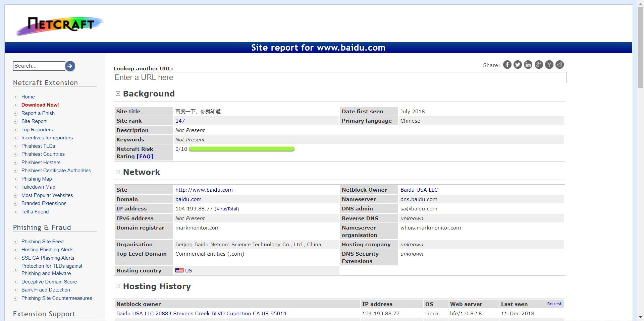
Task: Open the VirusTotal link
Action: [x=227, y=209]
